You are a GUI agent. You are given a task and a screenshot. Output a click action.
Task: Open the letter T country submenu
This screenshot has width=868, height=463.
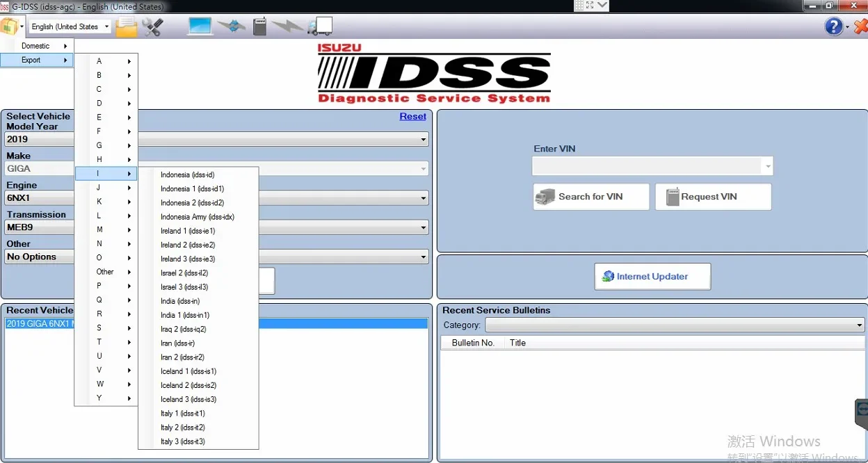click(x=106, y=342)
